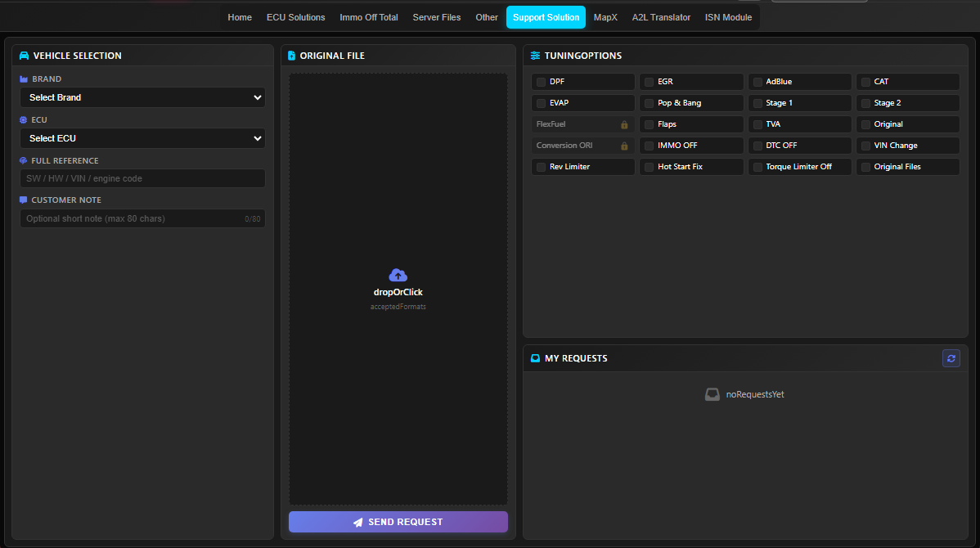The width and height of the screenshot is (980, 548).
Task: Toggle the Flaps checkbox
Action: (x=650, y=124)
